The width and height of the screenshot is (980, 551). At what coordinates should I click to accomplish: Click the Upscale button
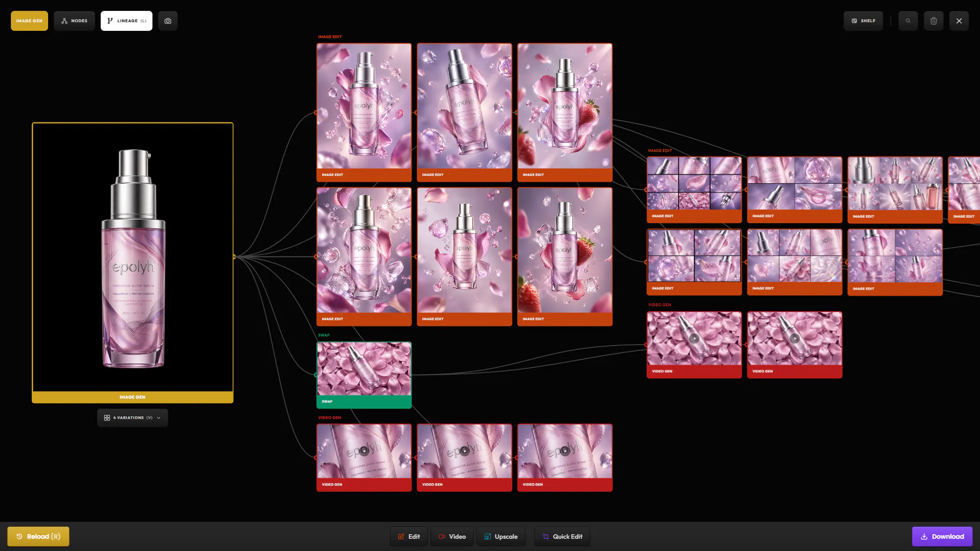coord(501,536)
